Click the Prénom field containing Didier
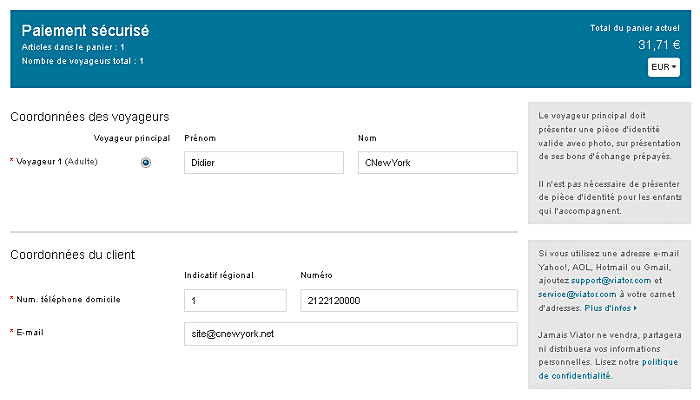 (264, 162)
